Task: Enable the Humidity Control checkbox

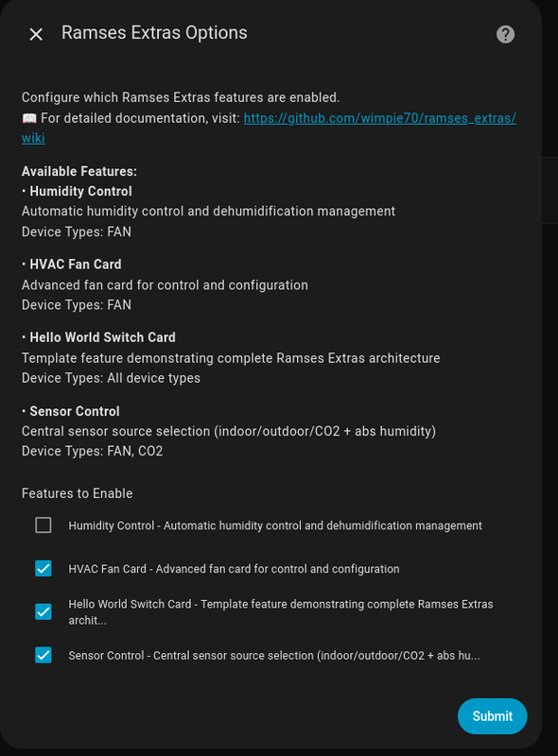Action: (43, 524)
